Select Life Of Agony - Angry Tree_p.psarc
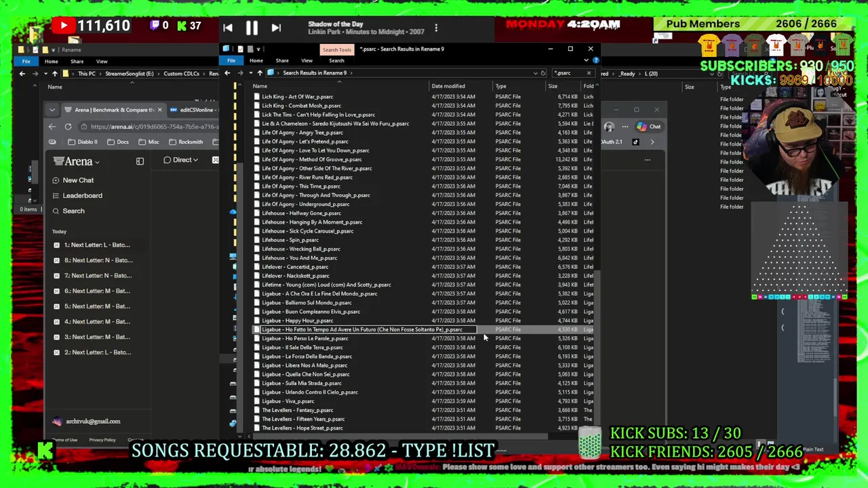The image size is (868, 488). pyautogui.click(x=302, y=133)
